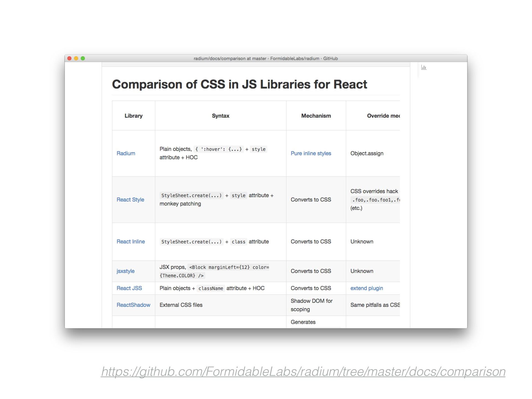Viewport: 532px width, 399px height.
Task: Follow the extend plugin link
Action: pos(367,288)
